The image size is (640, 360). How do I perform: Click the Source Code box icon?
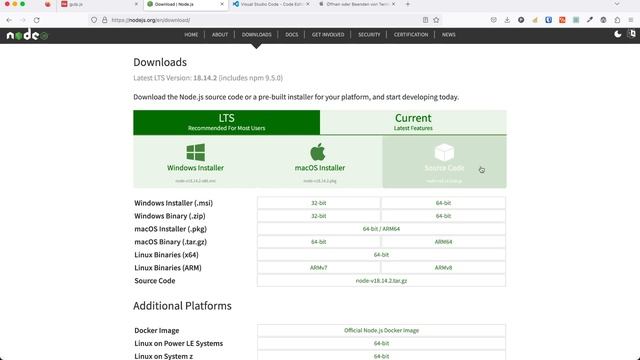tap(444, 153)
